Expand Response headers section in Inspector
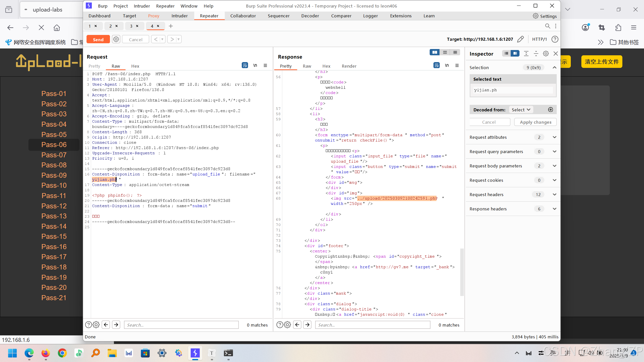644x362 pixels. coord(554,209)
